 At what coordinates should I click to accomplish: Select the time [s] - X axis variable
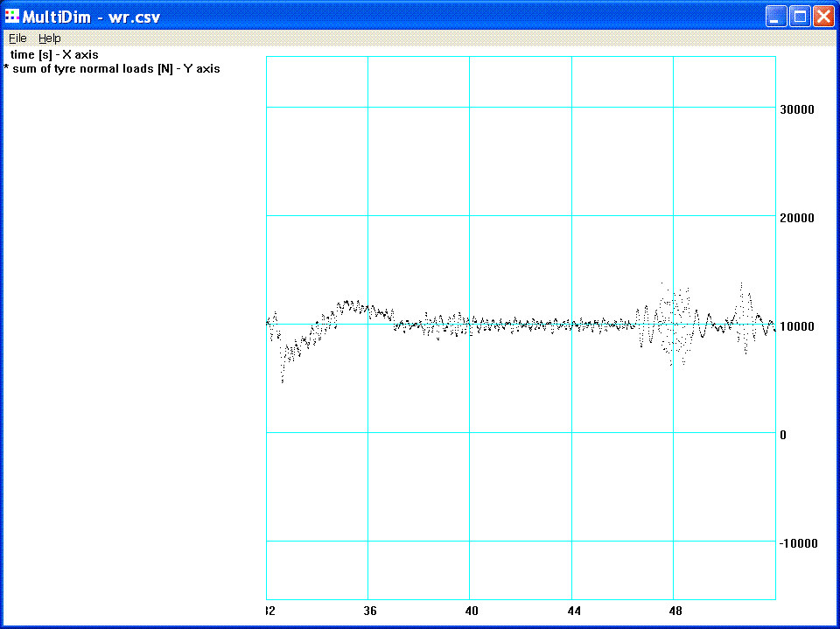54,54
